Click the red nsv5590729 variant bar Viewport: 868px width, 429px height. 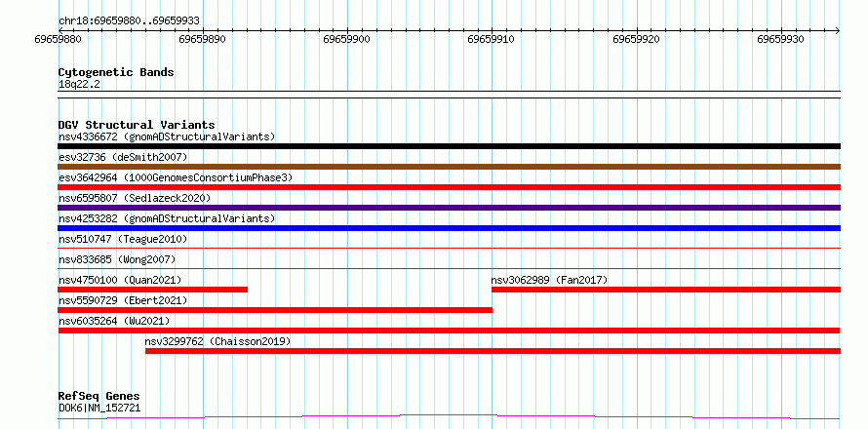[275, 310]
